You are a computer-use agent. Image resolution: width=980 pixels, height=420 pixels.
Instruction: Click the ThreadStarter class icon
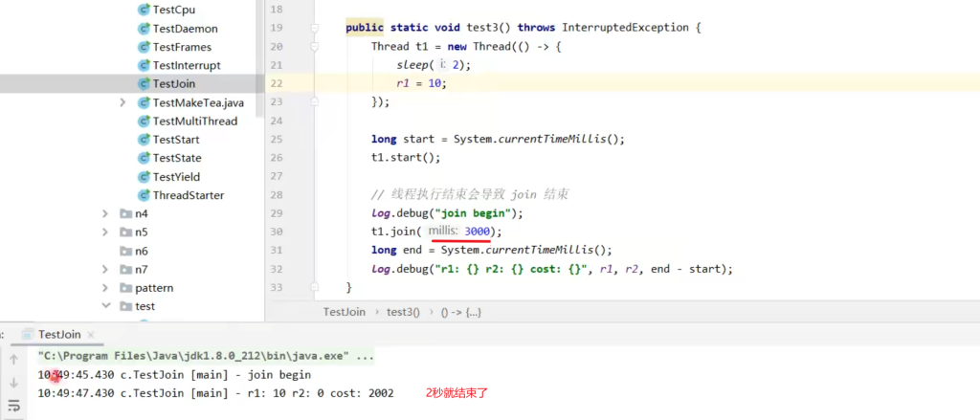pyautogui.click(x=144, y=195)
